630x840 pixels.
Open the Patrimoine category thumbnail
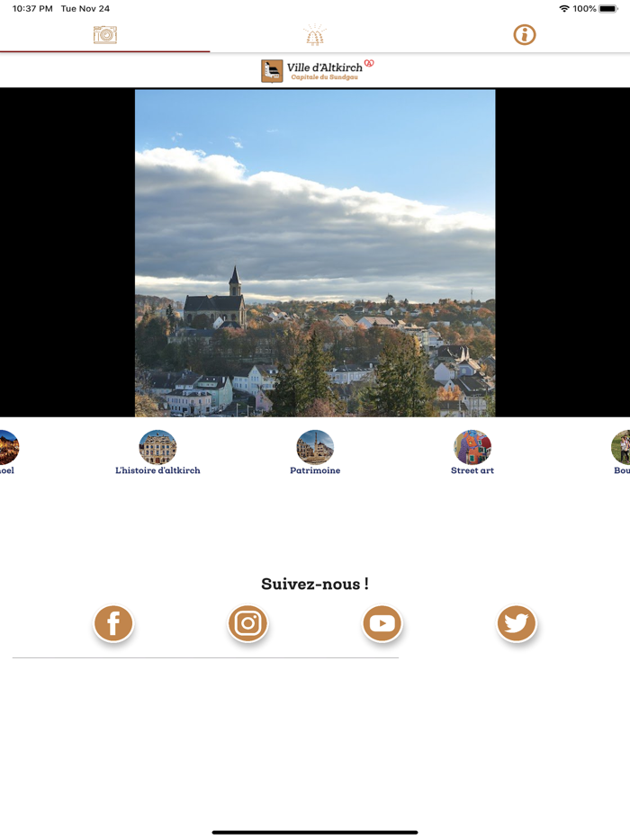click(315, 447)
